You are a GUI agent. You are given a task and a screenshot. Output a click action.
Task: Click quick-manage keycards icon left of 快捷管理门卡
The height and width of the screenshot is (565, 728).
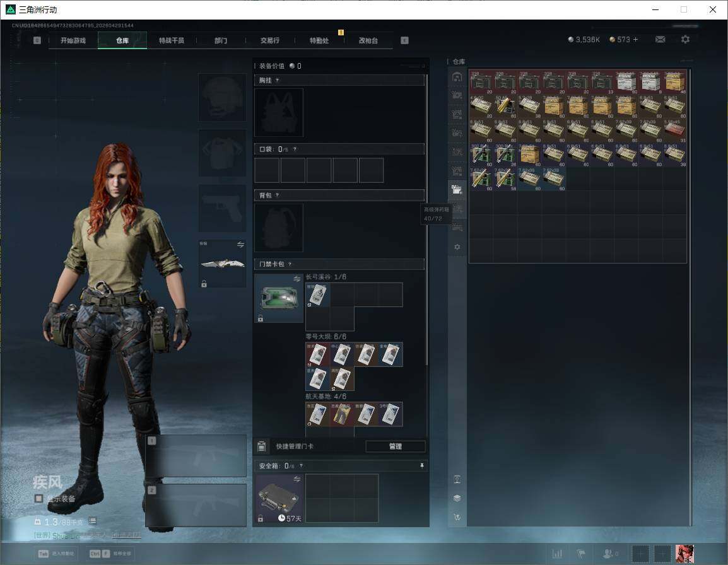(261, 446)
